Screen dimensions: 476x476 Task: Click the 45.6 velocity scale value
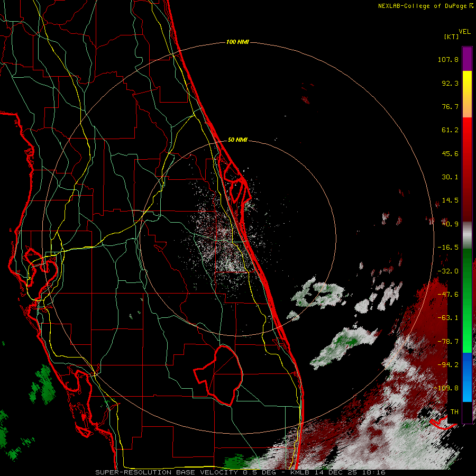coord(450,153)
